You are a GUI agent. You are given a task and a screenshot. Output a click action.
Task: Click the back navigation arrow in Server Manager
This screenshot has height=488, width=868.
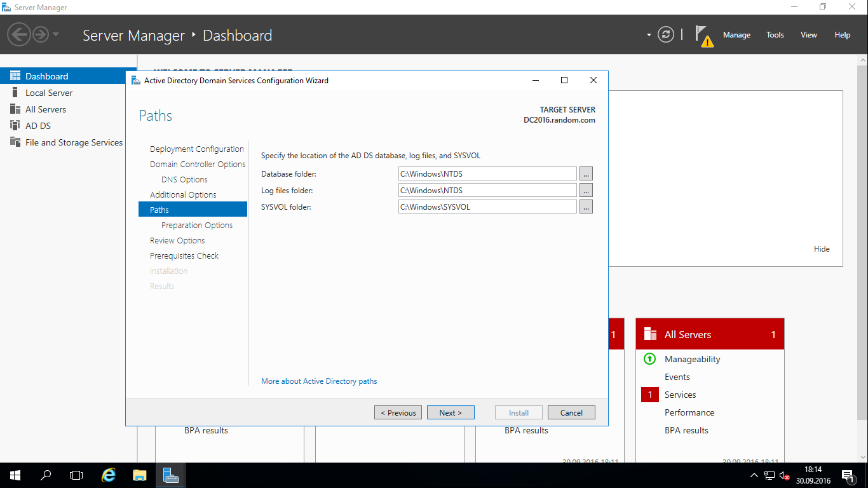click(x=20, y=34)
